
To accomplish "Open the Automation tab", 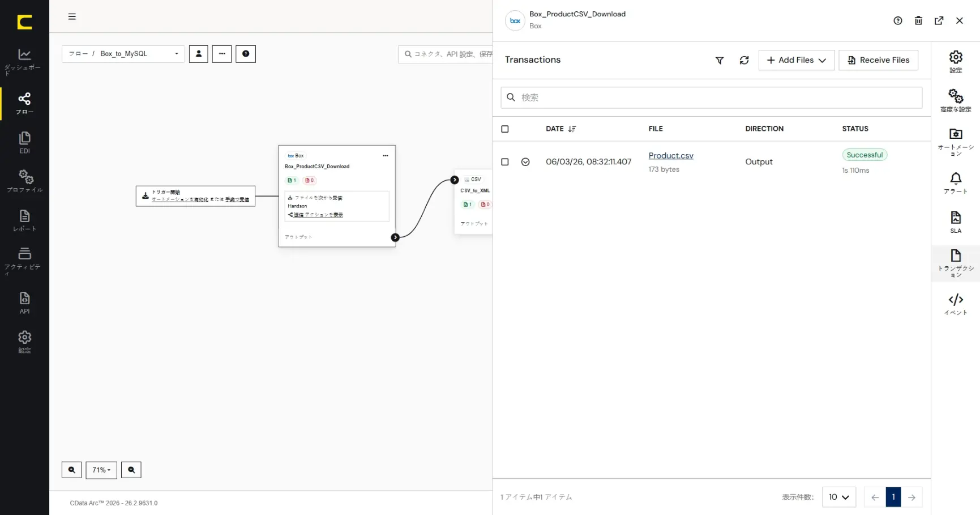I will point(956,142).
